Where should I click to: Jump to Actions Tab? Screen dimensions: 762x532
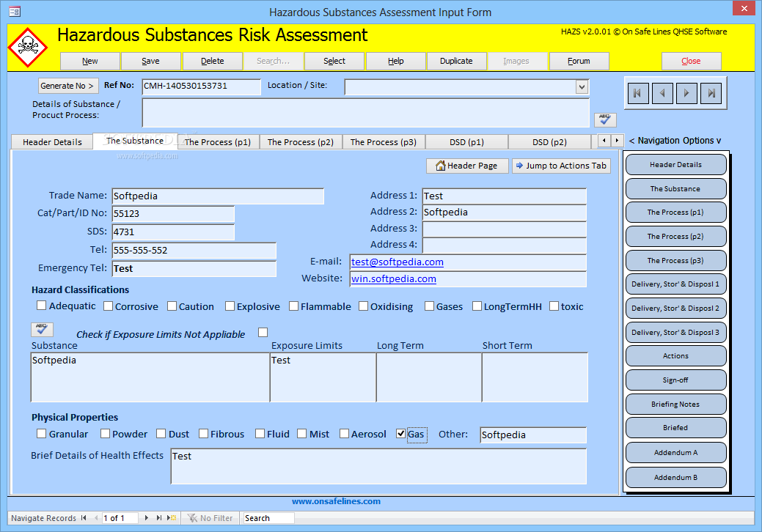(561, 166)
